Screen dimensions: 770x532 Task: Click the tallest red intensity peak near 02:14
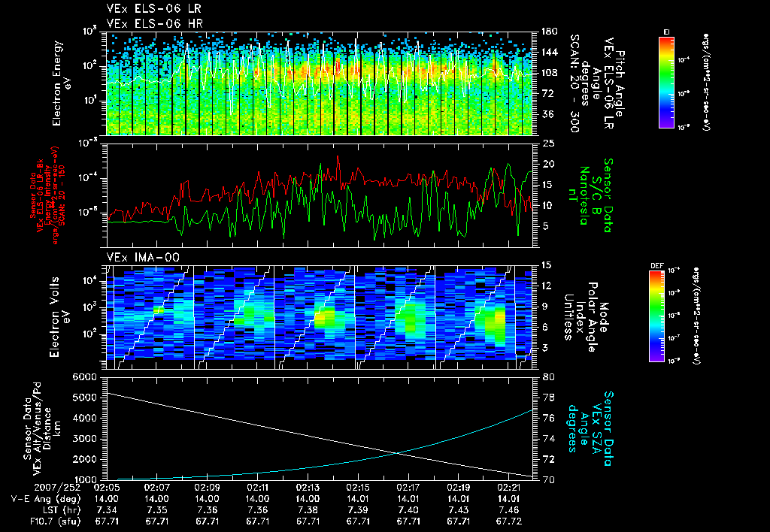[338, 157]
